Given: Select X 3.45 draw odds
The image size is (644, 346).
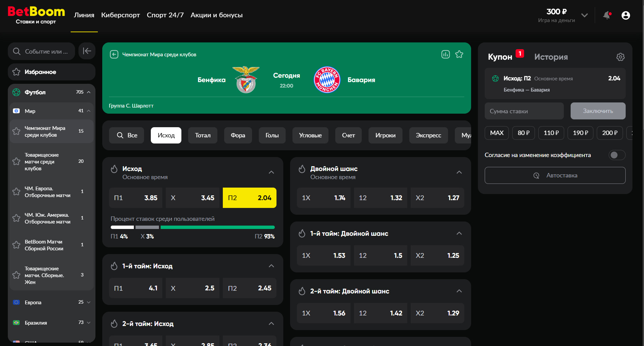Looking at the screenshot, I should (x=193, y=198).
